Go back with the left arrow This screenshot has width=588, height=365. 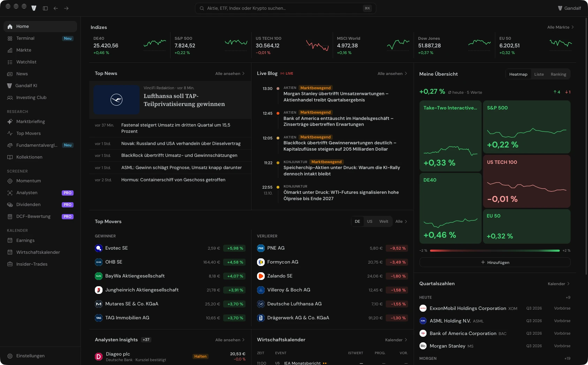56,8
